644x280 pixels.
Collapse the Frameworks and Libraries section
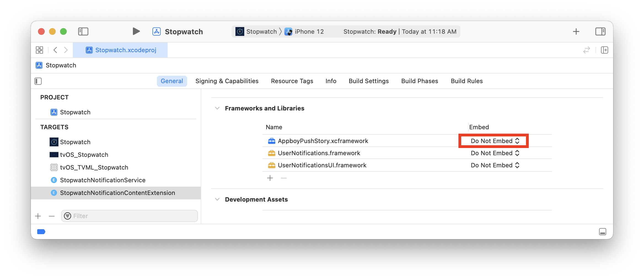point(217,108)
